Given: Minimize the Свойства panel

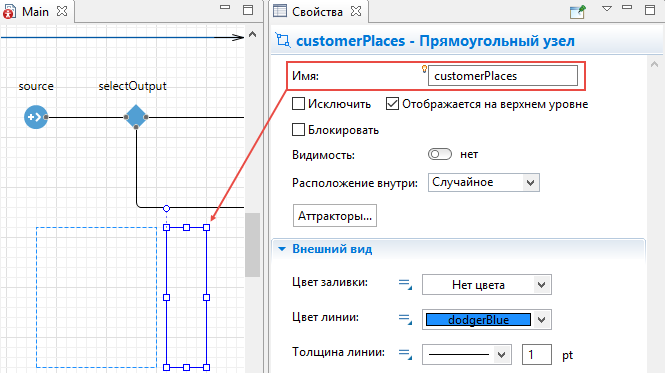Looking at the screenshot, I should (x=627, y=7).
